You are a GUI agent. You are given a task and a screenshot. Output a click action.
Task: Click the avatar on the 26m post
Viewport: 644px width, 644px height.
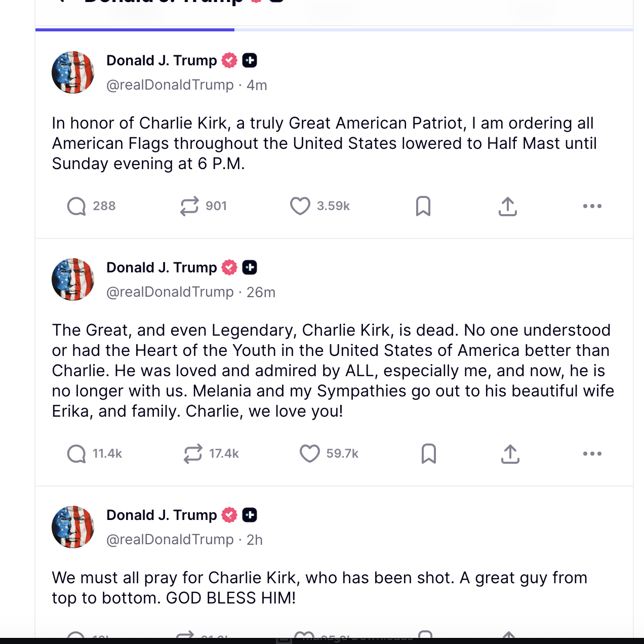pos(73,279)
